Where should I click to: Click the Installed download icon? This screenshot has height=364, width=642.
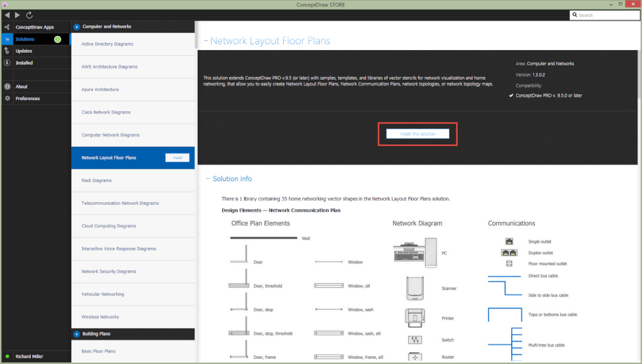[x=7, y=63]
